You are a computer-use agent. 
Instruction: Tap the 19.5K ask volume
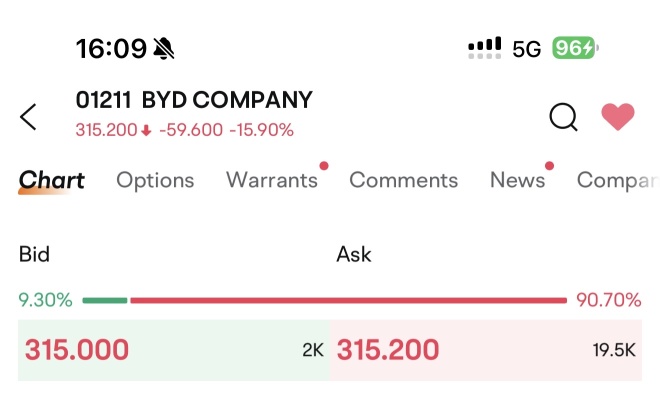(614, 350)
